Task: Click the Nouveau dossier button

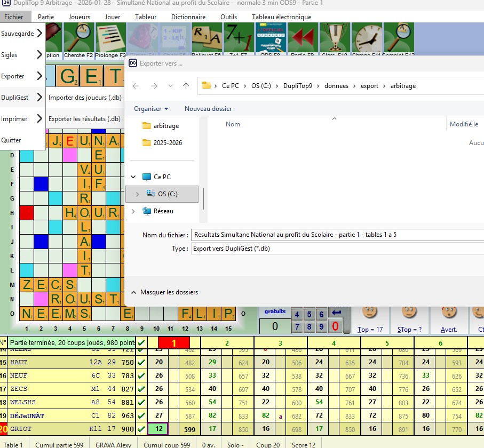Action: (x=208, y=109)
